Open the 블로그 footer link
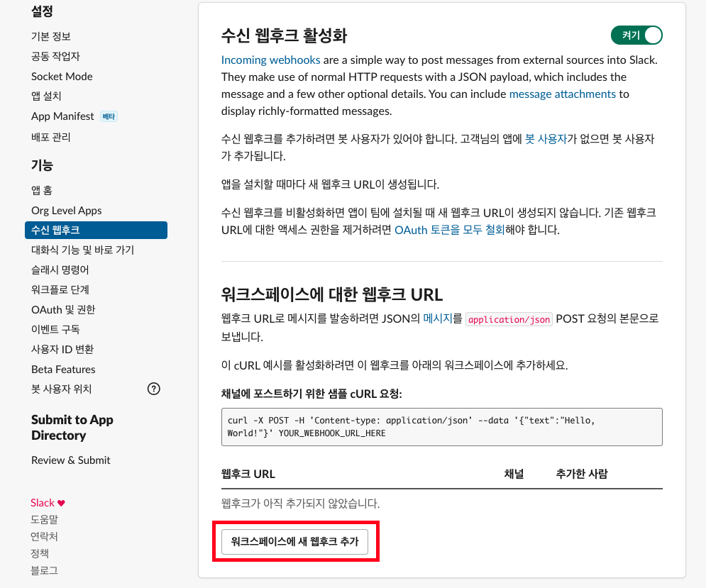This screenshot has width=706, height=588. pos(44,570)
